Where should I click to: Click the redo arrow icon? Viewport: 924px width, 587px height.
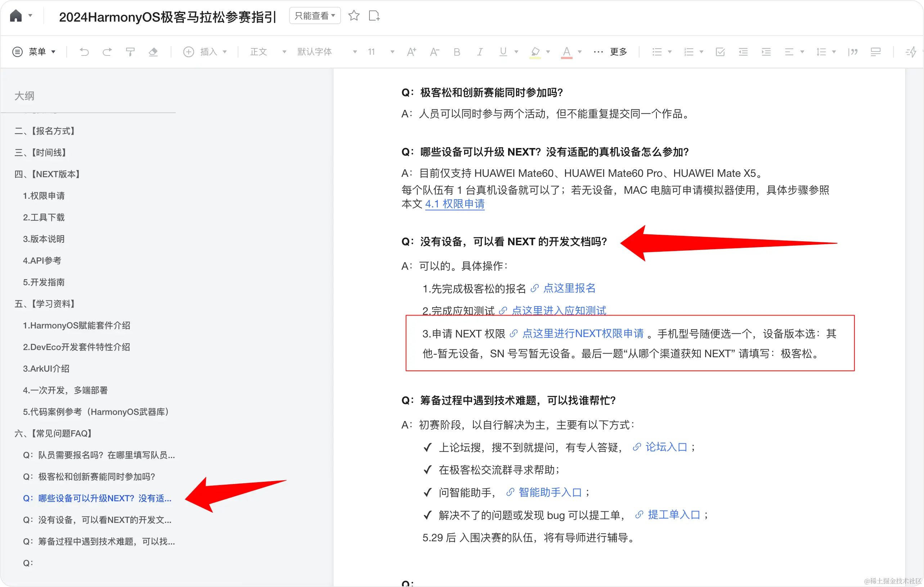click(x=107, y=51)
